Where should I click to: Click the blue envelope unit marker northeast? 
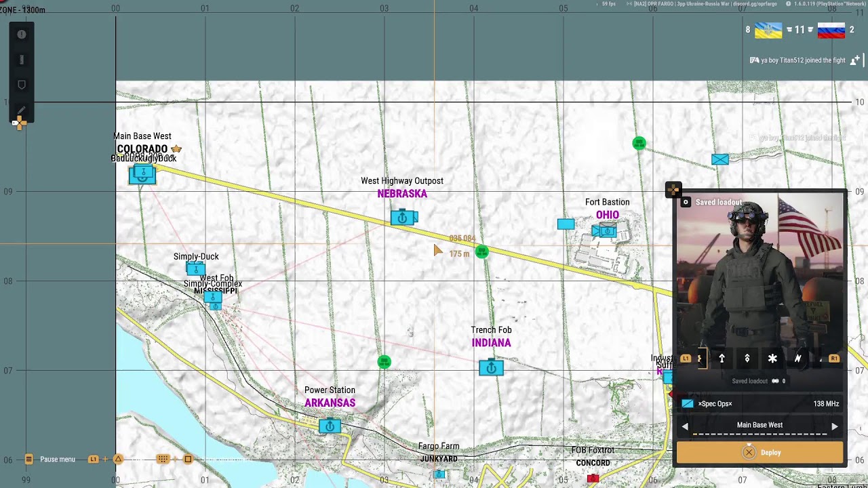[720, 159]
